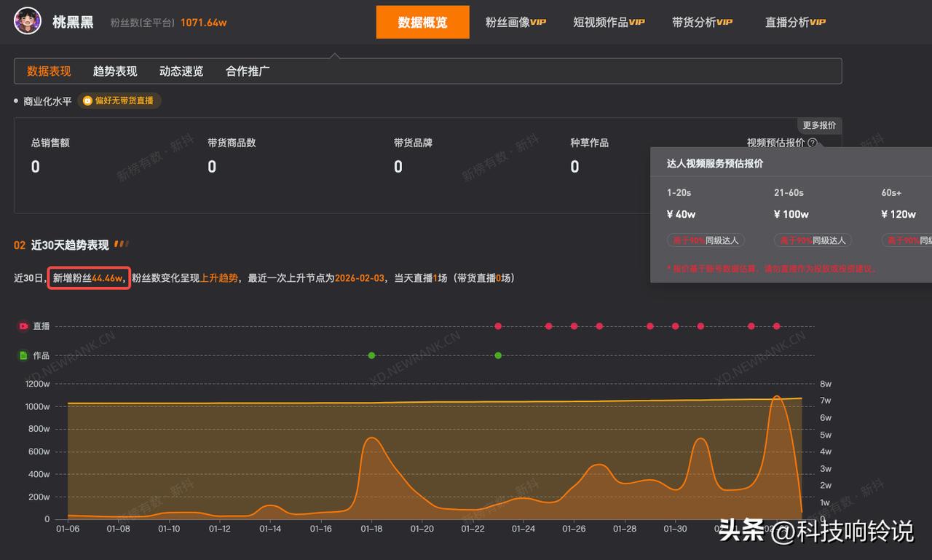Select the green 作品 marker on 01-23
Image resolution: width=932 pixels, height=560 pixels.
pos(498,355)
